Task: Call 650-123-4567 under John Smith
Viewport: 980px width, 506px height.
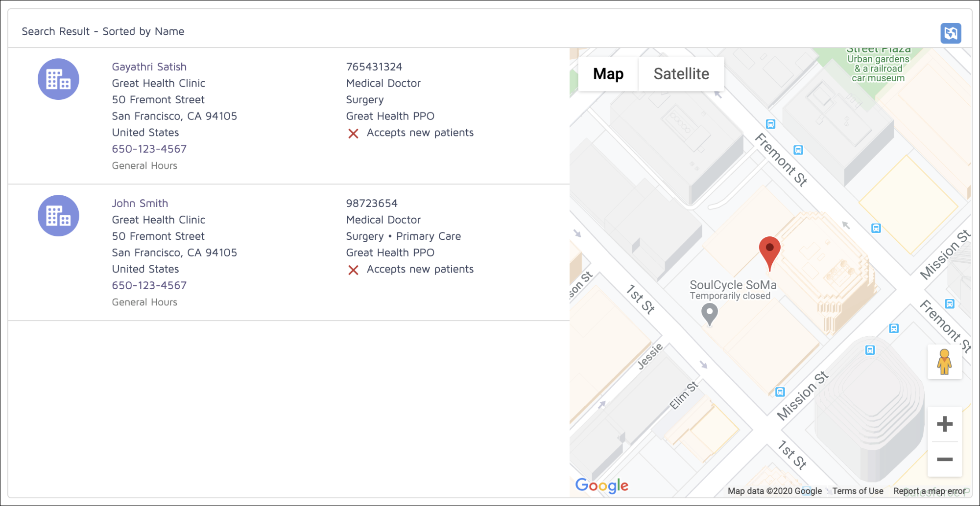Action: click(x=149, y=285)
